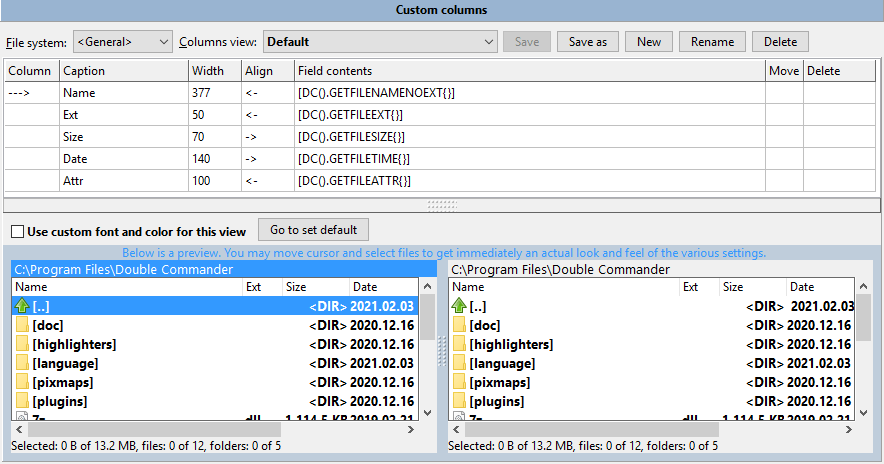The image size is (884, 464).
Task: Open the File system dropdown
Action: pos(123,42)
